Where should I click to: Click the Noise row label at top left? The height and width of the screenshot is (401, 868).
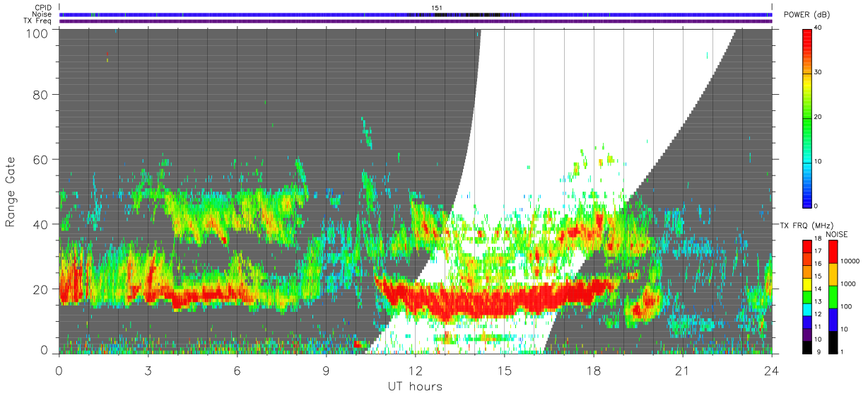click(x=42, y=14)
